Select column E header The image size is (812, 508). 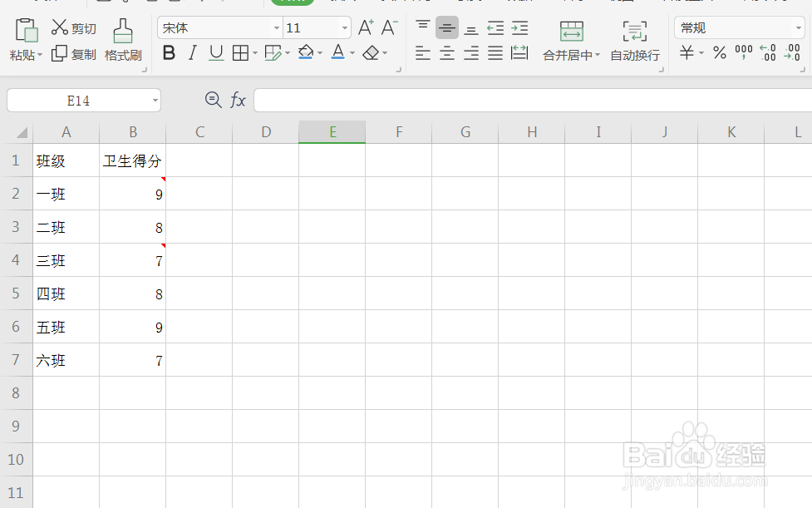pos(332,132)
